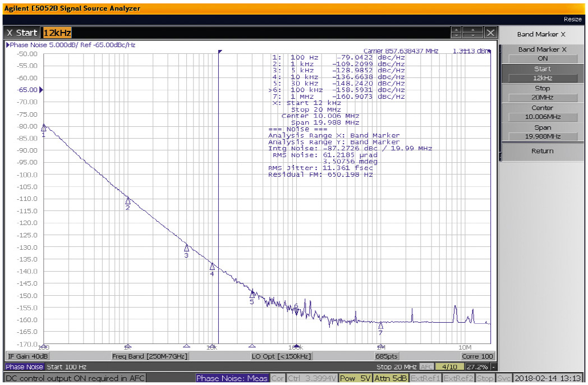Click marker 1 readout line -79.0422 dBc/Hz
The width and height of the screenshot is (588, 385).
[x=339, y=57]
